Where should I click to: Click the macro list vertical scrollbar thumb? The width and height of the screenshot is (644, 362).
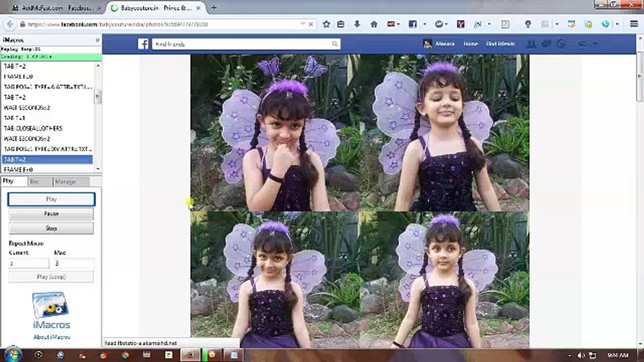tap(98, 97)
